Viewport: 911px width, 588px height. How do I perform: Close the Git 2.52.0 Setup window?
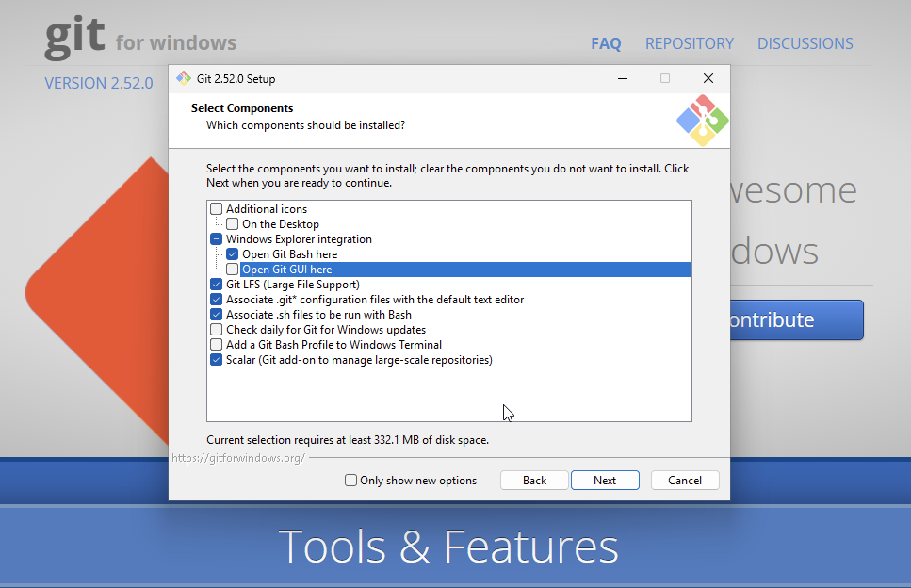click(708, 78)
